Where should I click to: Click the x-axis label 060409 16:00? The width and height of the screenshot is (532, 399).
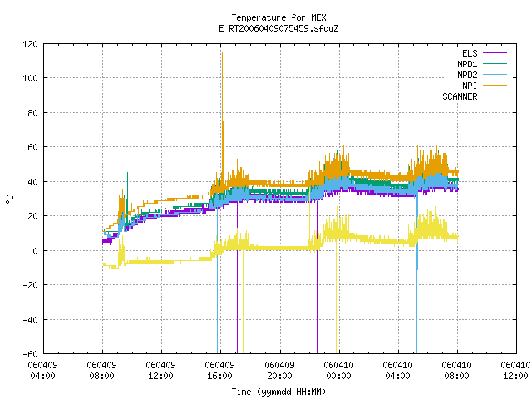[219, 371]
